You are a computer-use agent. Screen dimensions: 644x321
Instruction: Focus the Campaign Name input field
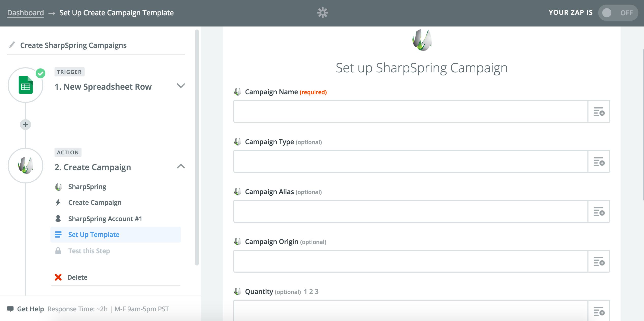click(411, 112)
